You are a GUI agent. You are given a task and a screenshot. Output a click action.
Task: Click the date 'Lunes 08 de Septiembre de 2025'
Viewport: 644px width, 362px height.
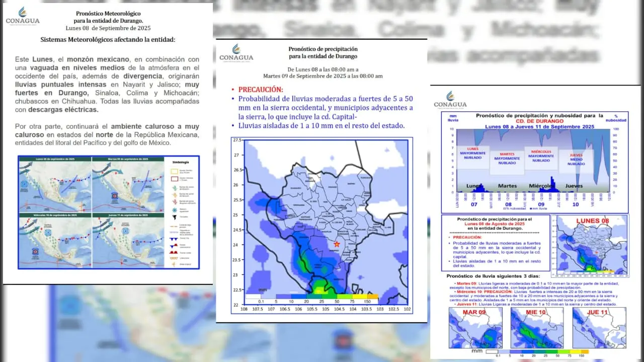108,28
